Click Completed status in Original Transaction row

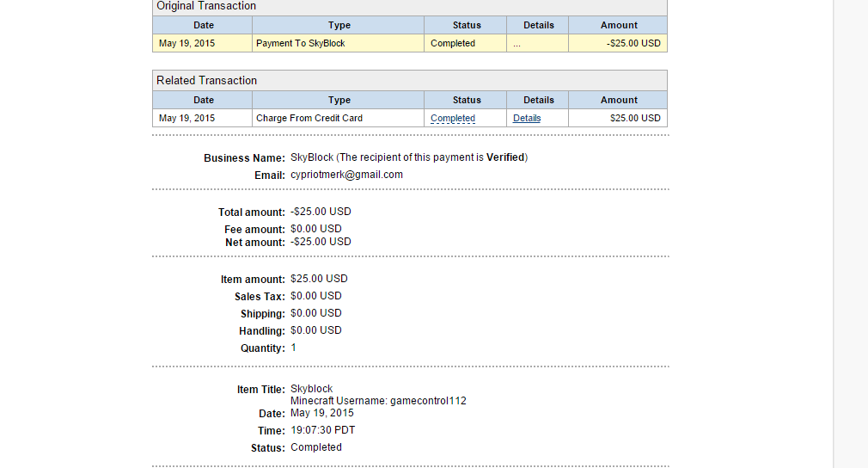tap(452, 43)
